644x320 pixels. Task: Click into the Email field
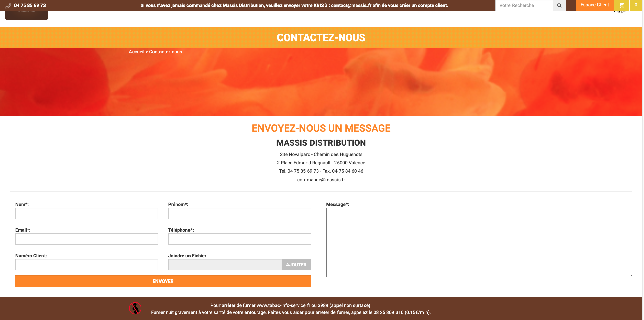tap(87, 239)
